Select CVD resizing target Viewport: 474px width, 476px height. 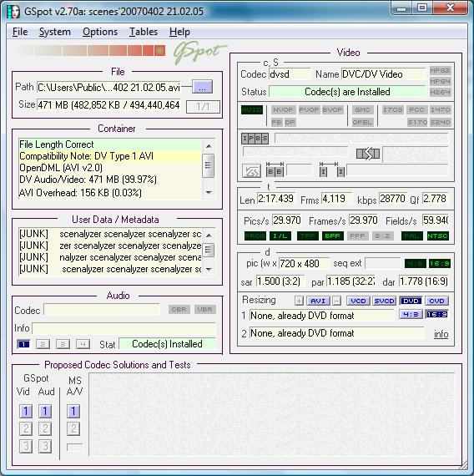(437, 301)
